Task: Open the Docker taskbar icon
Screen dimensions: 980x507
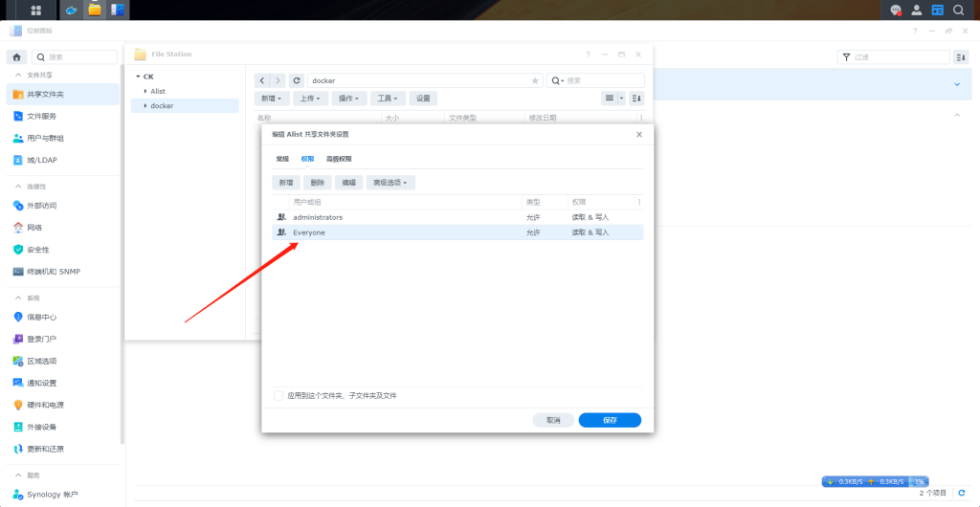Action: click(72, 10)
